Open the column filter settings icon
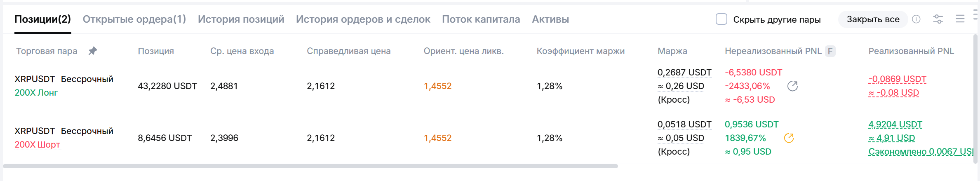 pyautogui.click(x=938, y=19)
